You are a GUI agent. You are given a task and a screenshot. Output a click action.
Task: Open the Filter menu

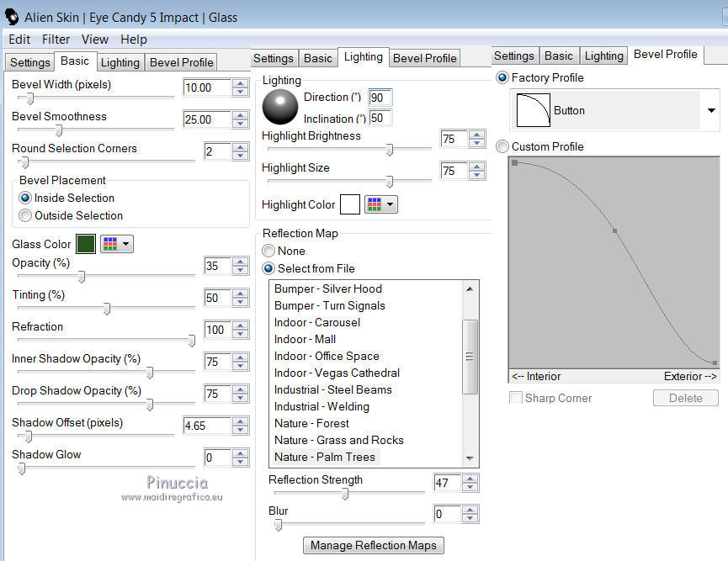pos(56,40)
